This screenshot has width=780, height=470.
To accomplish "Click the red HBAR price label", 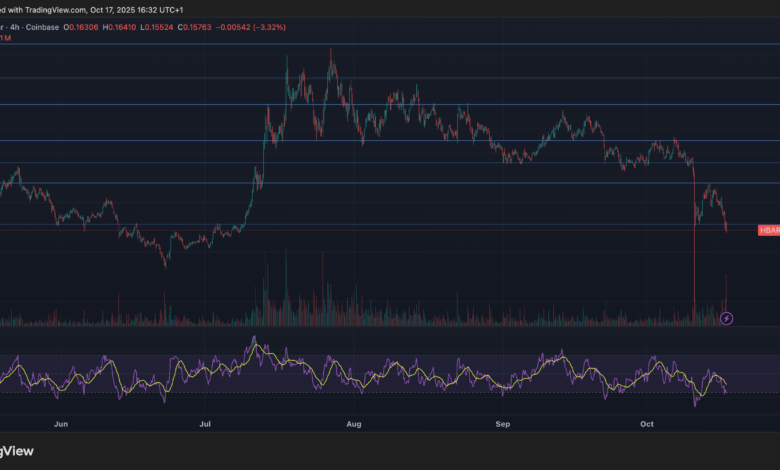I will click(769, 230).
